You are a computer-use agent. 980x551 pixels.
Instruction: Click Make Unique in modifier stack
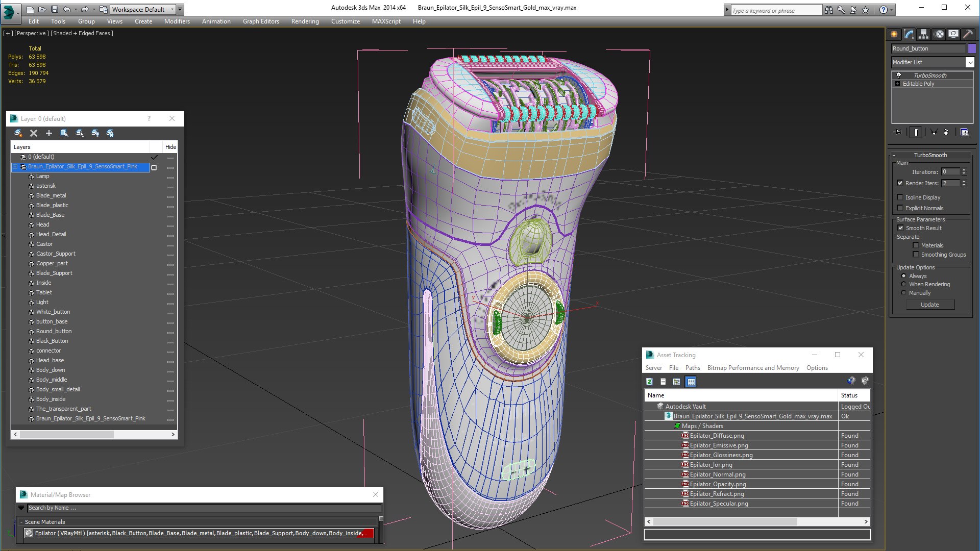934,132
